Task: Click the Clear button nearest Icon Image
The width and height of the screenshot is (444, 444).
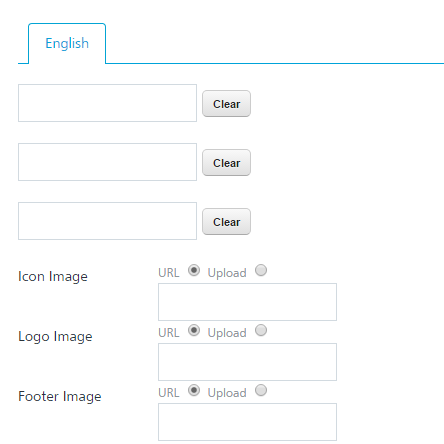Action: 226,222
